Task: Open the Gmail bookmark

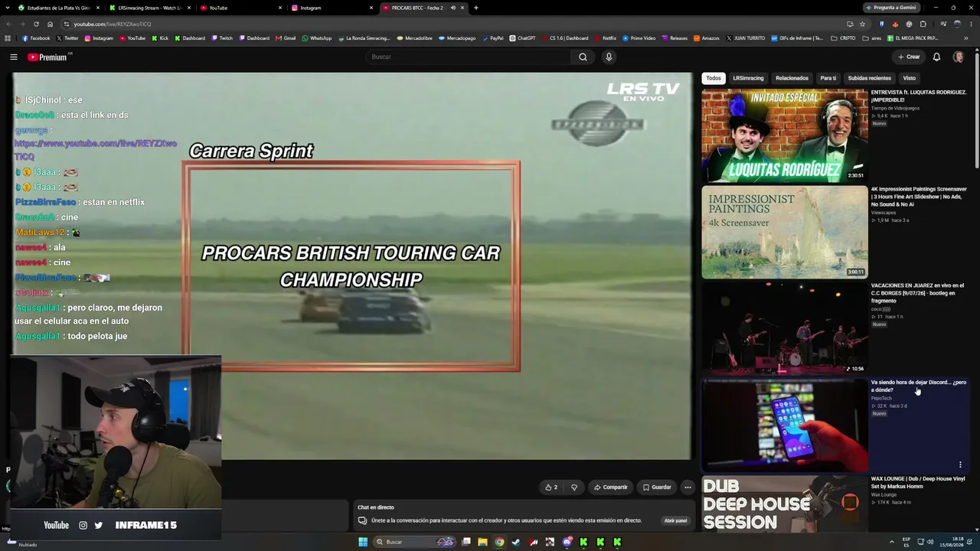Action: (x=286, y=38)
